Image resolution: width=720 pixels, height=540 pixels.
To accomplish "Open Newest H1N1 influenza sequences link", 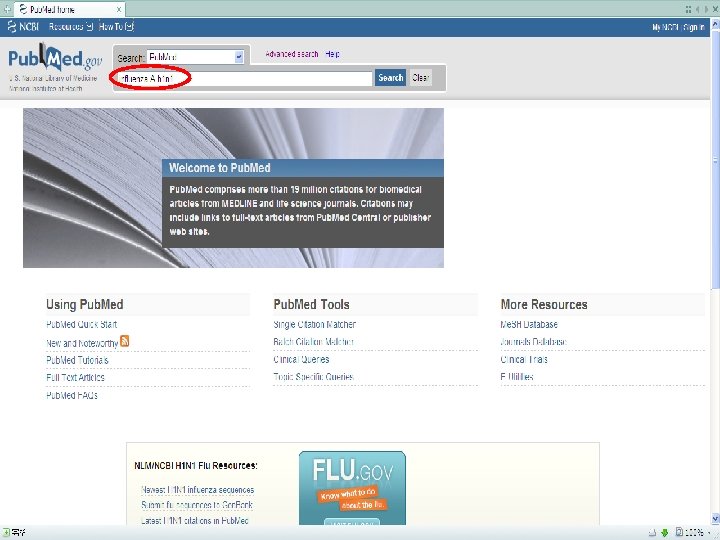I will click(x=197, y=490).
